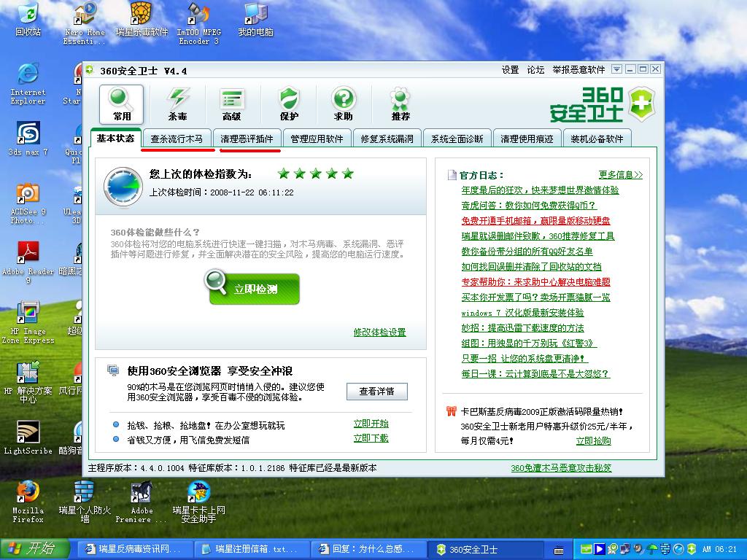Viewport: 747px width, 560px height.
Task: Click the green 立即检测 button
Action: (255, 289)
